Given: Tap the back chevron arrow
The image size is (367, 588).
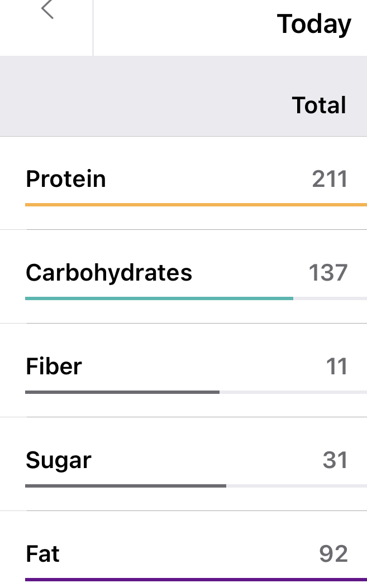Looking at the screenshot, I should 47,10.
